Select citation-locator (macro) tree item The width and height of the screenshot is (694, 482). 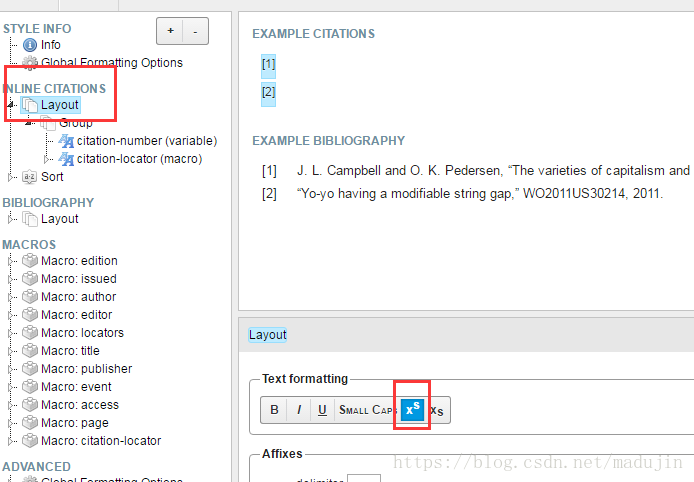tap(139, 159)
